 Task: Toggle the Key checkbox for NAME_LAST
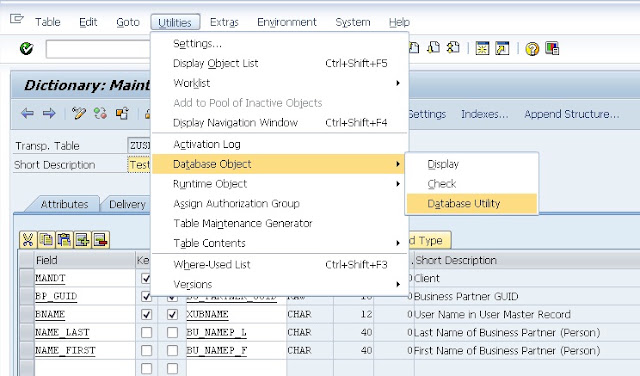click(146, 332)
